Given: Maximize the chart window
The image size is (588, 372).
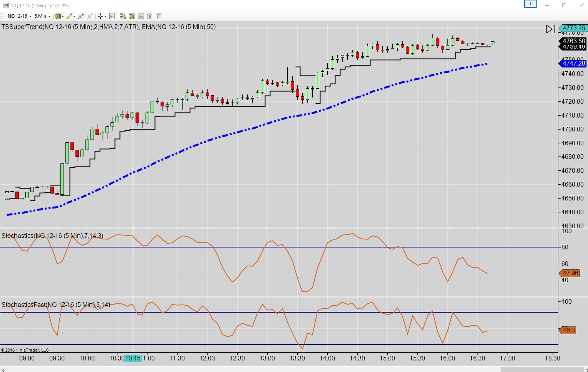Looking at the screenshot, I should [x=564, y=5].
